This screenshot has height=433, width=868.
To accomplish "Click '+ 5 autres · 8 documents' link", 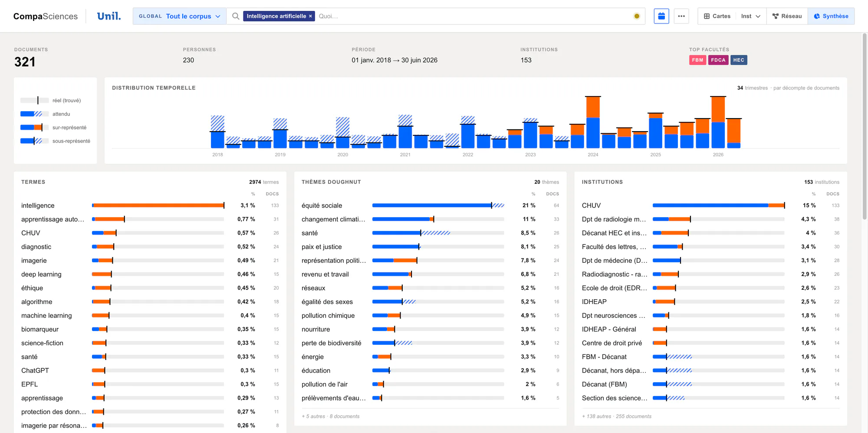I will [331, 416].
